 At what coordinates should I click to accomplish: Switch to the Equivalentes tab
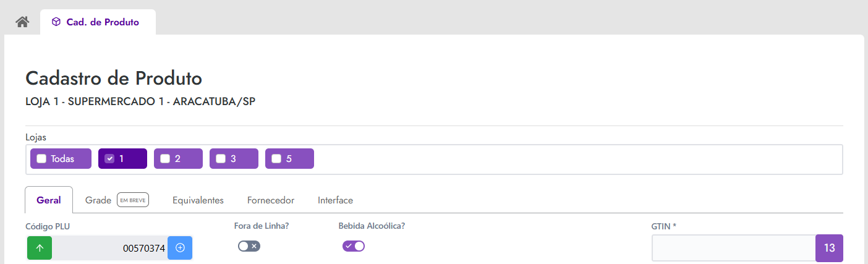[198, 200]
